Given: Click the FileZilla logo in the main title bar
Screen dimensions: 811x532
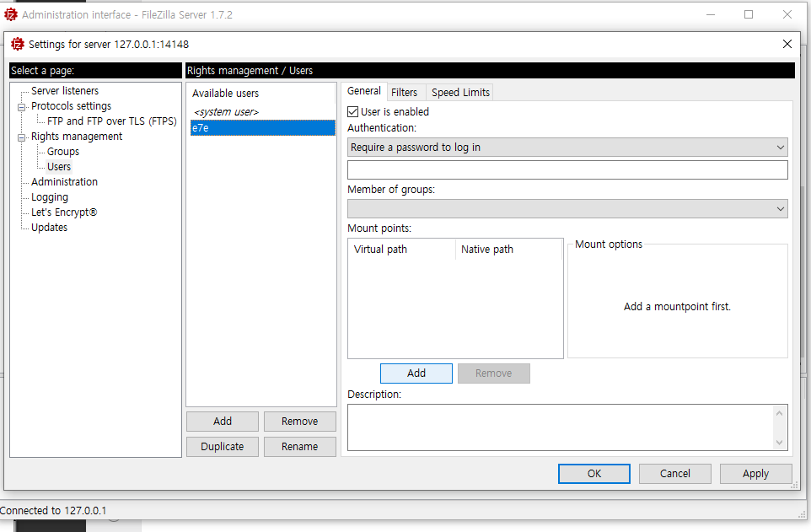Looking at the screenshot, I should pyautogui.click(x=10, y=14).
